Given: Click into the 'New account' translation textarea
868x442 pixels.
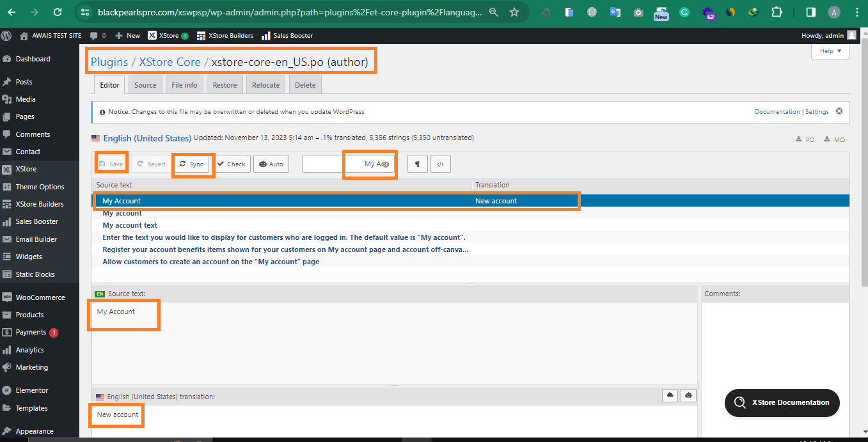Looking at the screenshot, I should point(394,420).
